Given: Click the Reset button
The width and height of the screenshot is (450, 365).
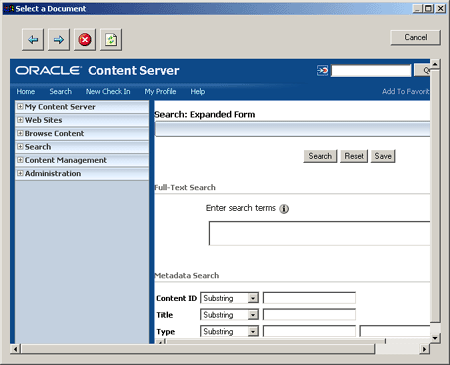Looking at the screenshot, I should click(354, 156).
